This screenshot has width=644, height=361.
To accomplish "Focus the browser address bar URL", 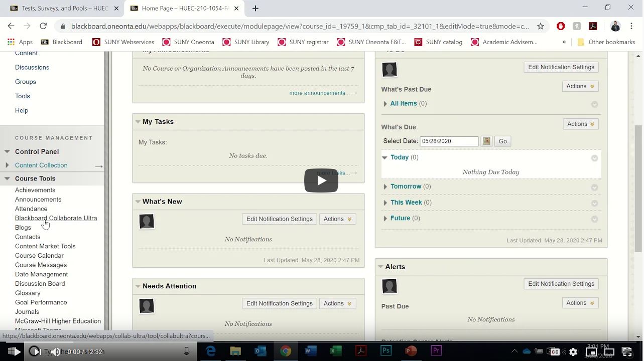I will click(x=300, y=26).
